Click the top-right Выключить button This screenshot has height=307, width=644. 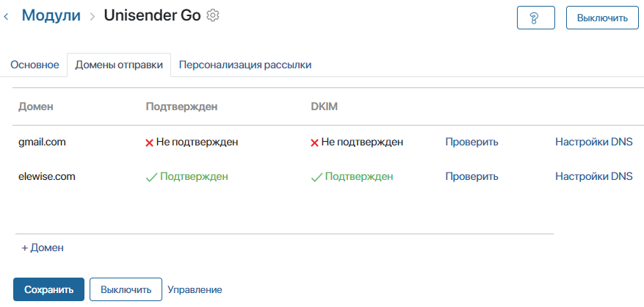coord(602,18)
